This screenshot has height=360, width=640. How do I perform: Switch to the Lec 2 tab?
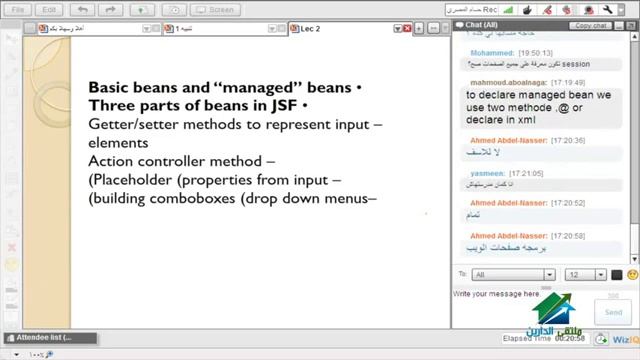tap(310, 29)
